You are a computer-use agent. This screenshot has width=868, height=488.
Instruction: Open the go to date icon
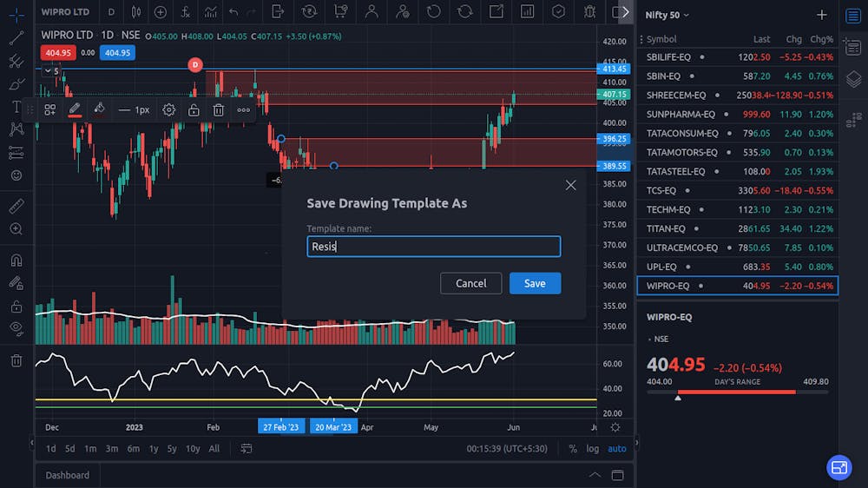pyautogui.click(x=247, y=448)
